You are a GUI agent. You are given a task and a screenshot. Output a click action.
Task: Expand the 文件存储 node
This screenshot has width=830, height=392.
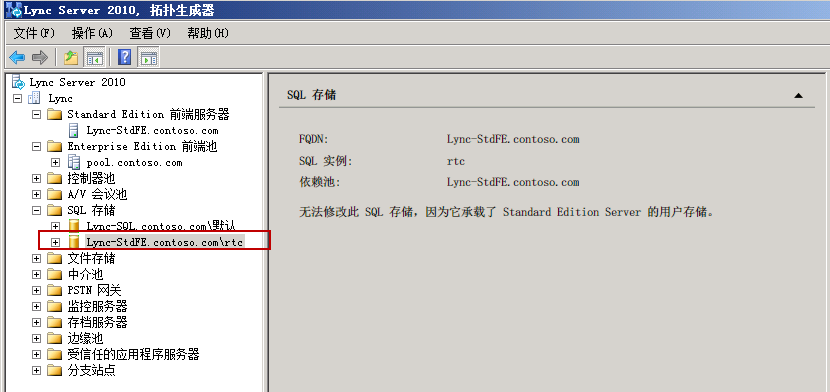tap(37, 258)
